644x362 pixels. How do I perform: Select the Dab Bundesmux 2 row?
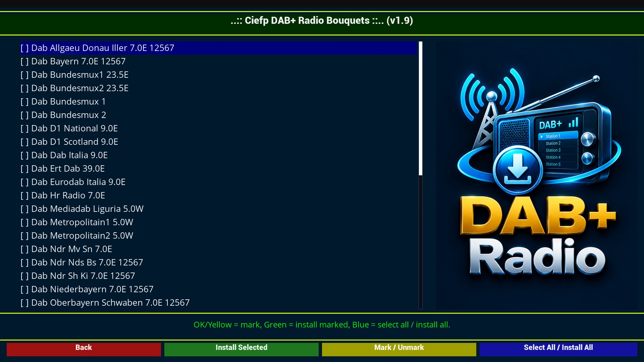pyautogui.click(x=218, y=115)
